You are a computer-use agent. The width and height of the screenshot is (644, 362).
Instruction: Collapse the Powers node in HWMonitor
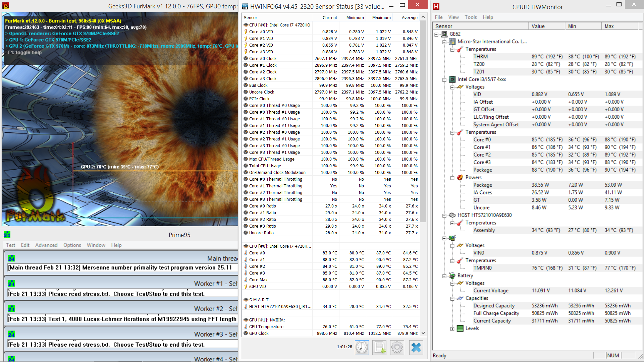452,178
